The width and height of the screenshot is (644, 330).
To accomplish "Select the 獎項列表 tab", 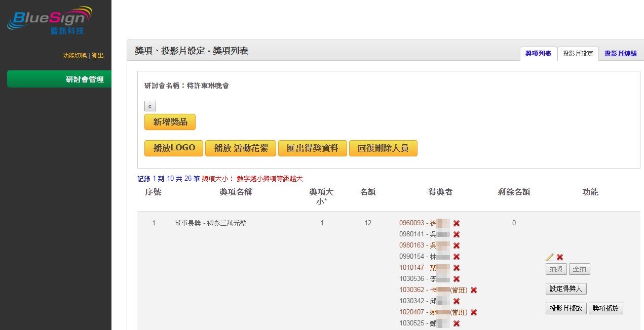I will click(539, 54).
